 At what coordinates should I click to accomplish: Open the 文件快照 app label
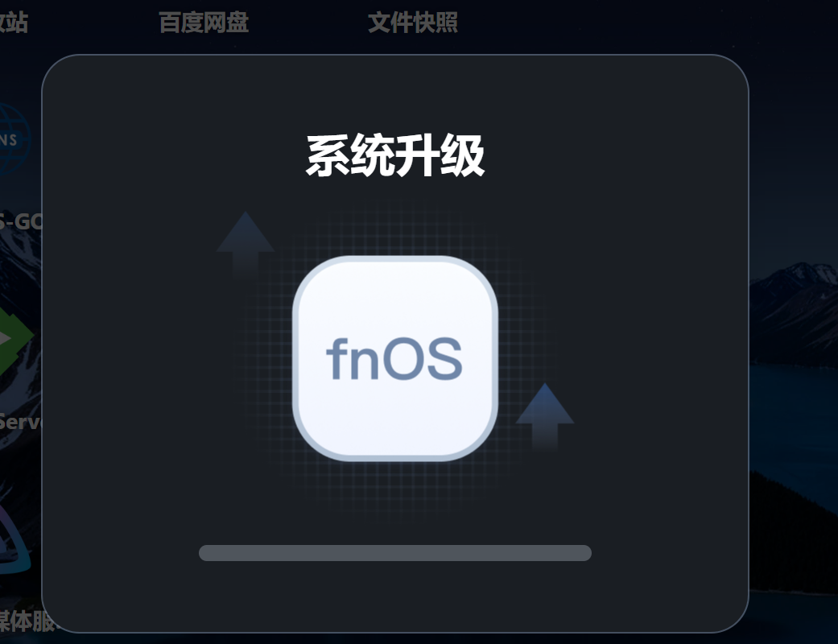(x=413, y=23)
